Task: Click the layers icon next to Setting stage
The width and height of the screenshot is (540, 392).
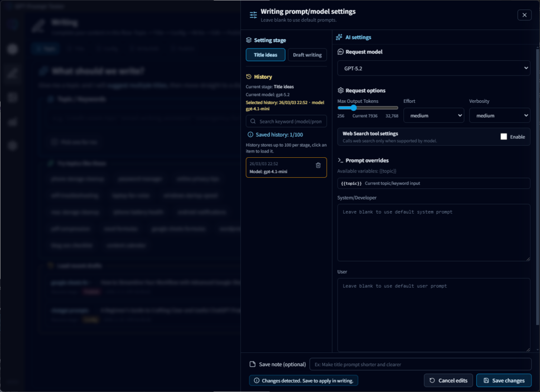Action: tap(248, 40)
